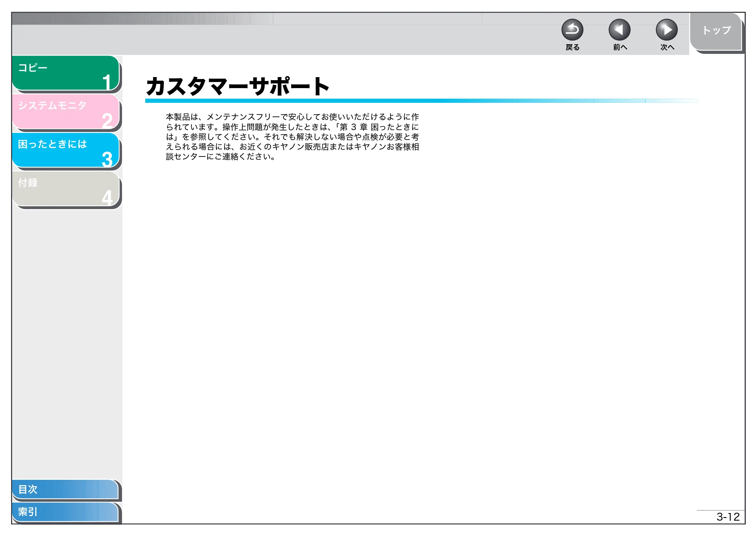Click the 戻る text label
This screenshot has width=756, height=535.
572,47
